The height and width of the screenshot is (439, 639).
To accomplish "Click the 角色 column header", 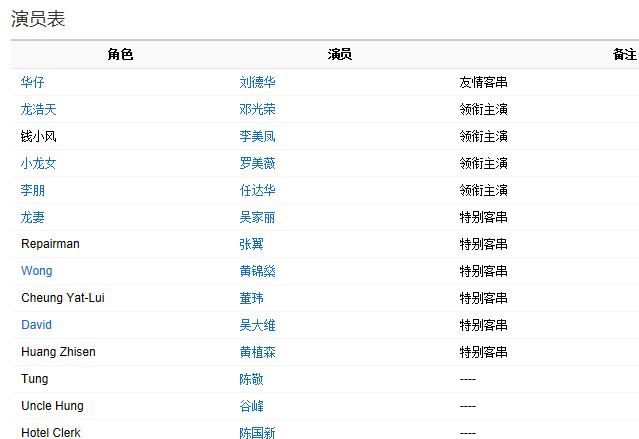I will [120, 54].
